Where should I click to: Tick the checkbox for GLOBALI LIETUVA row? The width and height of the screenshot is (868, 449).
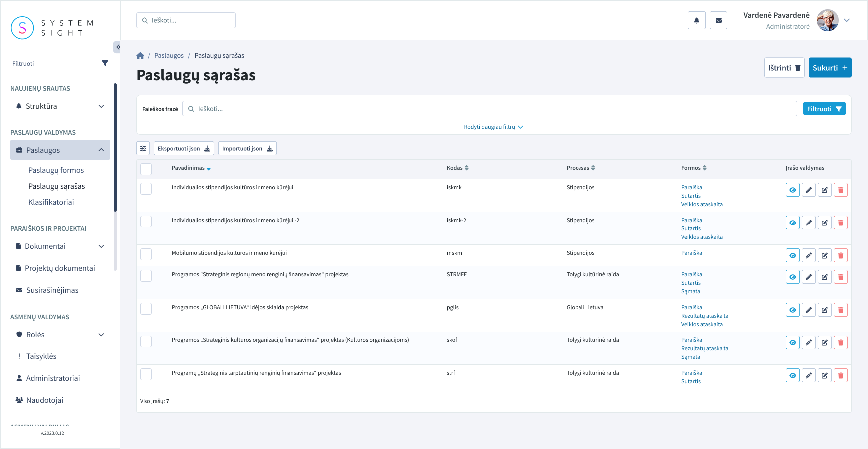146,308
